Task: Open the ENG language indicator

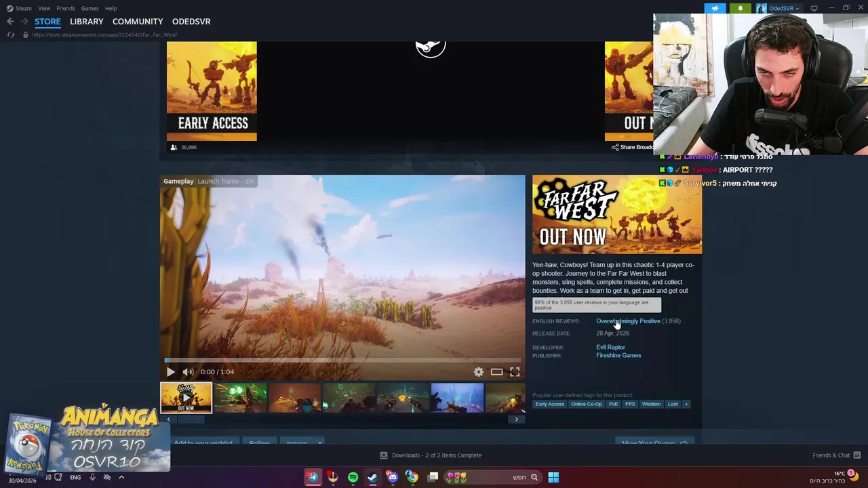Action: (x=75, y=477)
